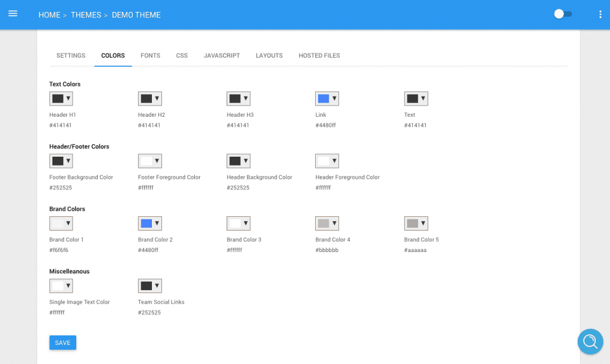Image resolution: width=610 pixels, height=364 pixels.
Task: Open the hamburger navigation menu
Action: [13, 14]
